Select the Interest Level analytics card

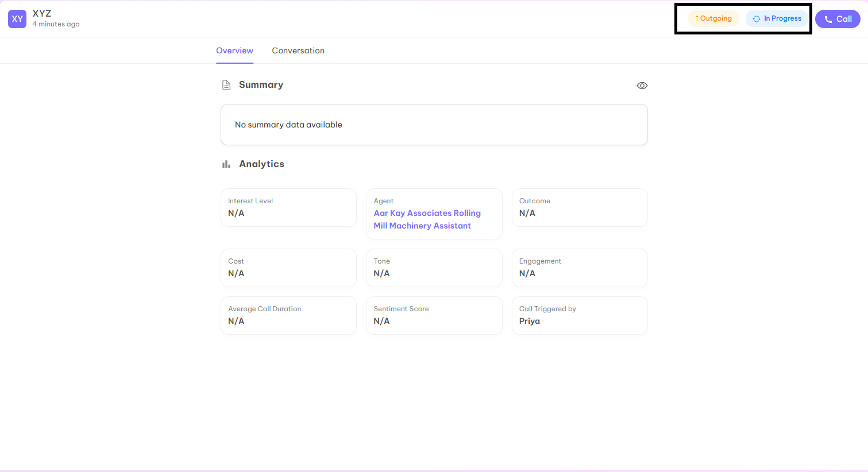288,207
